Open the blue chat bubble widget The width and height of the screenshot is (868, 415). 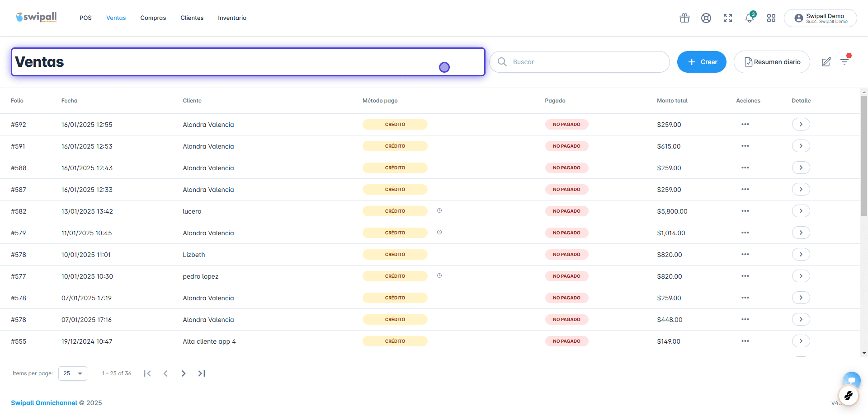851,380
